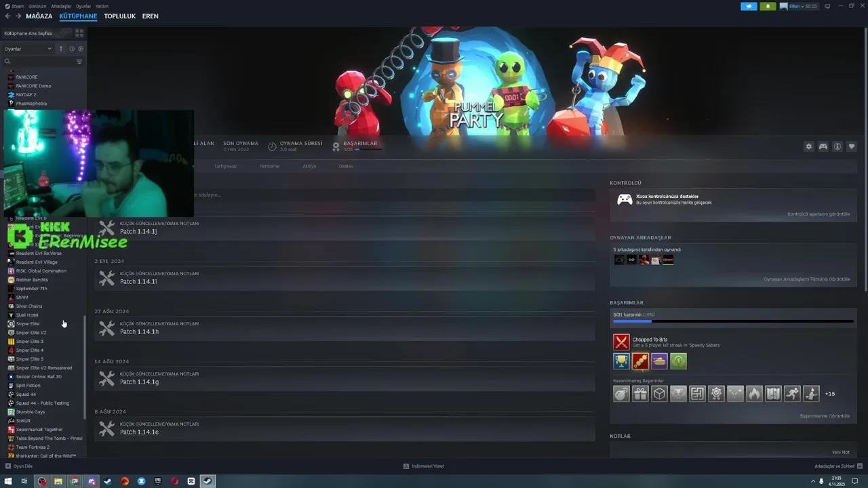Screen dimensions: 868x488
Task: Open the Windows Start menu
Action: (8, 481)
